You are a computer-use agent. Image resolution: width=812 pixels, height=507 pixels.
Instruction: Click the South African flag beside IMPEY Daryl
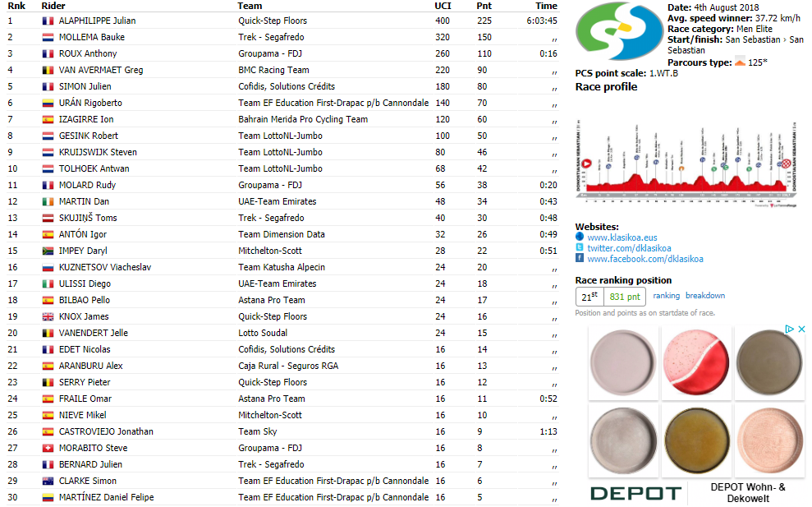[x=48, y=251]
